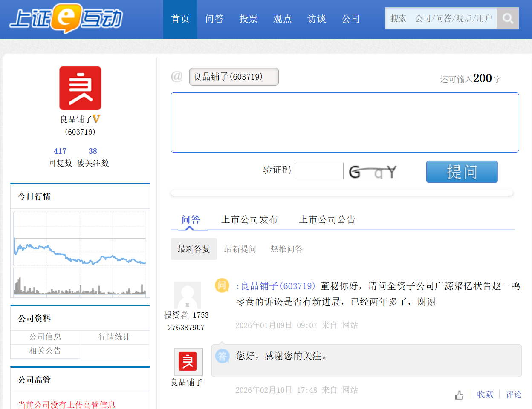The image size is (532, 409).
Task: Select the 热推问答 filter
Action: tap(286, 249)
